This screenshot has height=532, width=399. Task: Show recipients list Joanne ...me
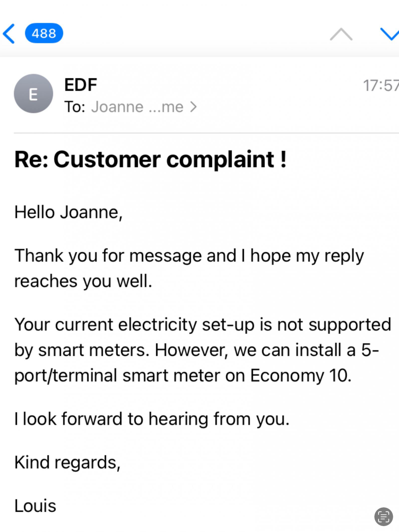click(137, 107)
